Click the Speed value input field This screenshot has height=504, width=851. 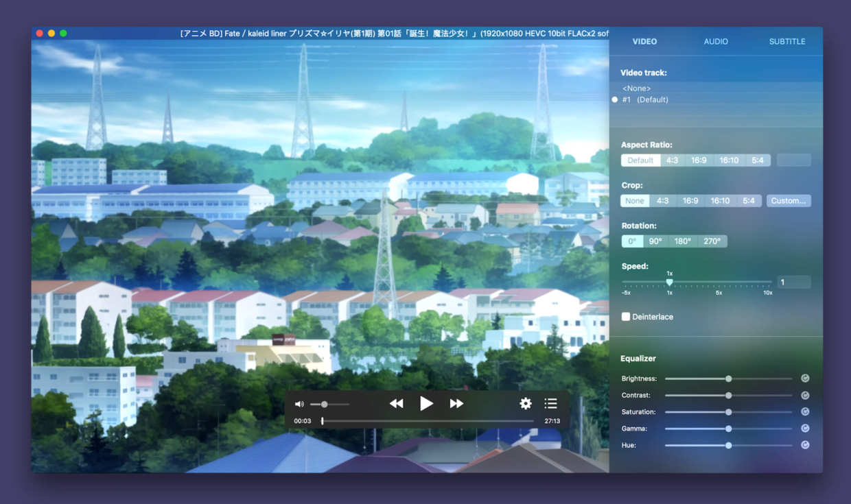click(x=793, y=282)
